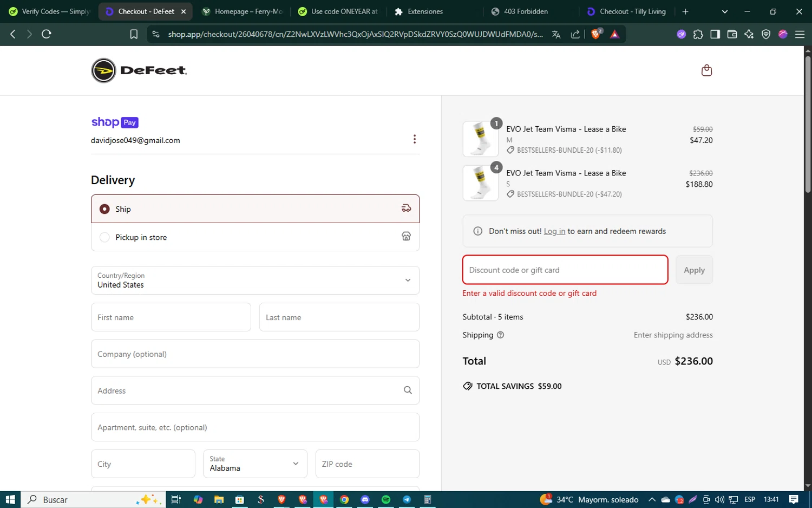Open the Brave VPN shield icon
This screenshot has height=508, width=812.
[766, 34]
